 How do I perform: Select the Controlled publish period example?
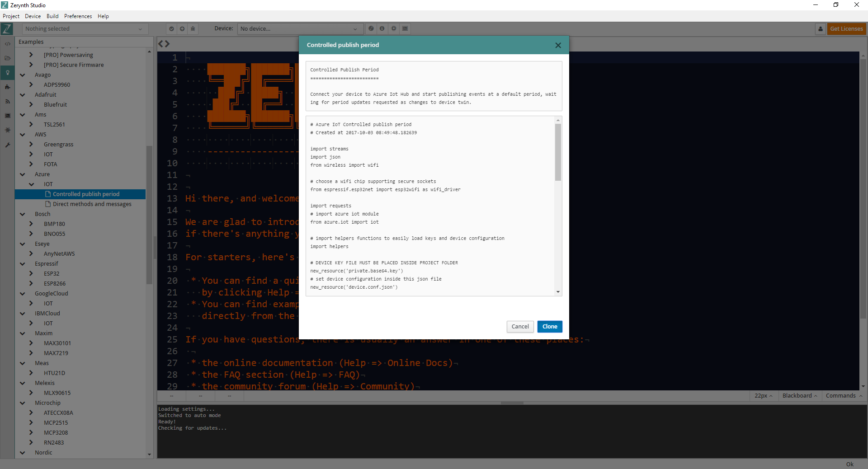(80, 194)
